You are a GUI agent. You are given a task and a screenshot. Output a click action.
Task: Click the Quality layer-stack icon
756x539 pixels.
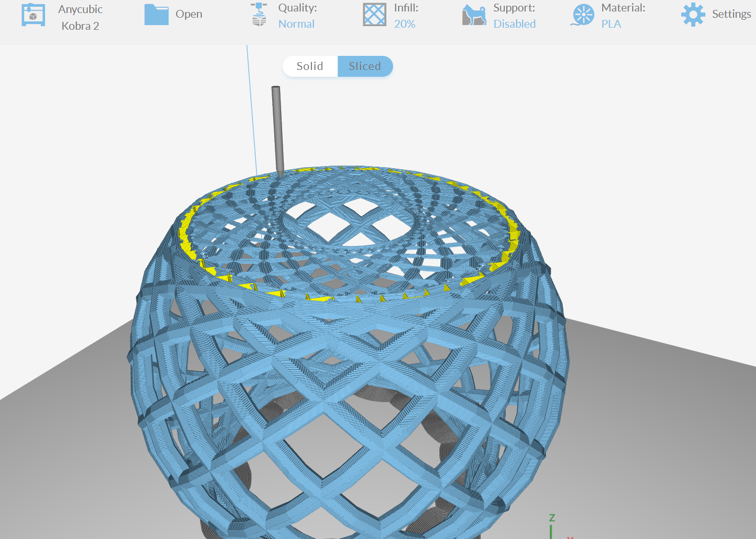259,15
